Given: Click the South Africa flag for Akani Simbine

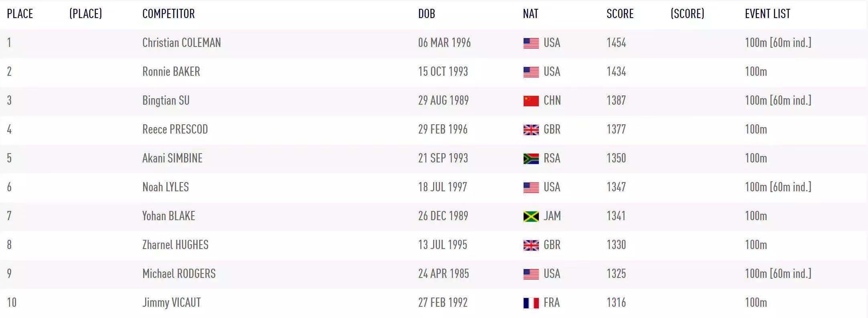Looking at the screenshot, I should click(531, 158).
